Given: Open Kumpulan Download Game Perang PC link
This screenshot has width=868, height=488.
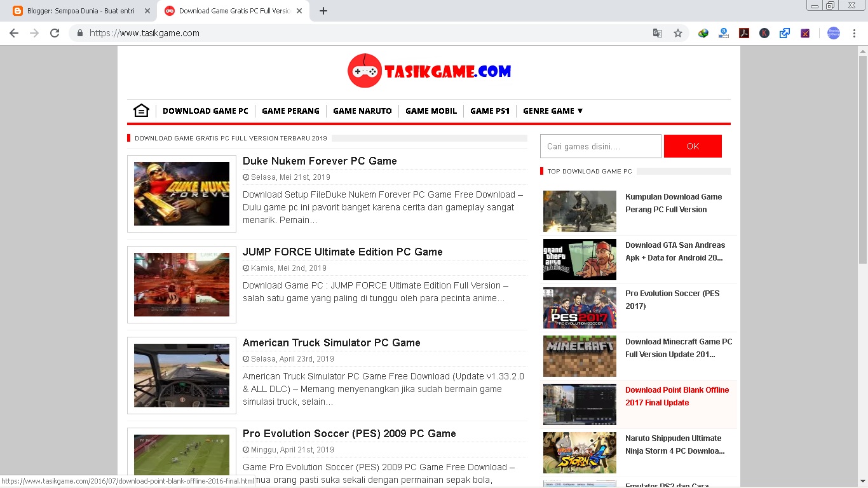Looking at the screenshot, I should click(x=674, y=203).
